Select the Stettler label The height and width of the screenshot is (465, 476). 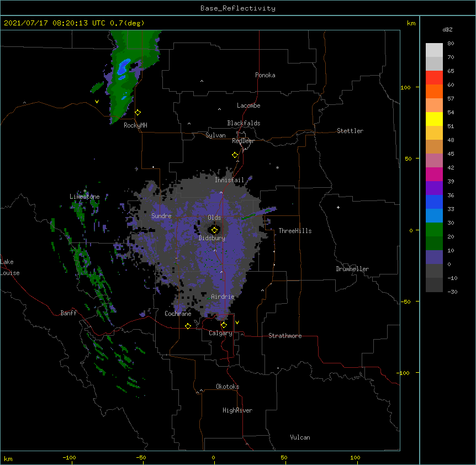350,131
